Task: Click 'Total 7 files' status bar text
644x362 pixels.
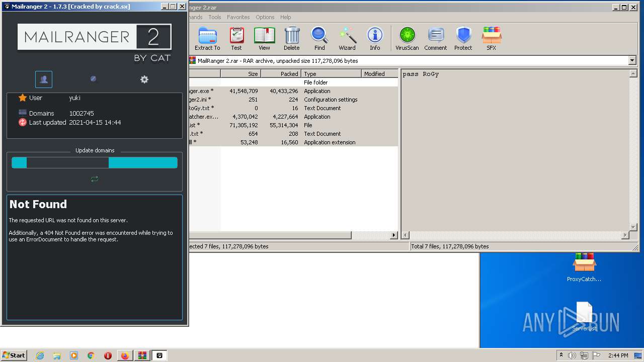Action: [450, 246]
